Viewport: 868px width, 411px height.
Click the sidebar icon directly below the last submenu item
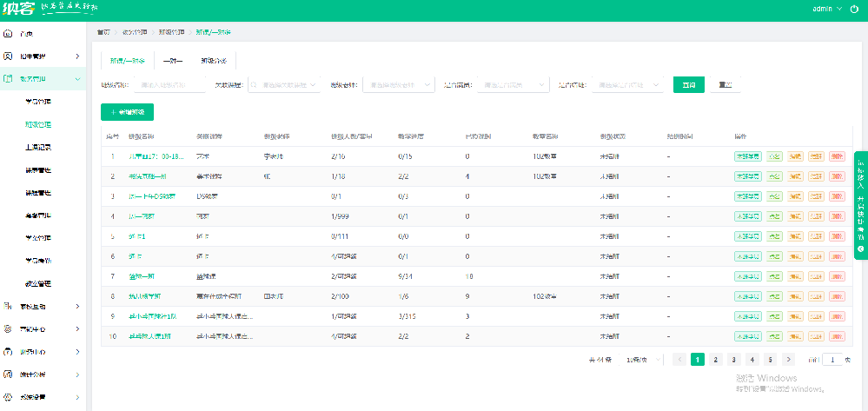pos(8,307)
